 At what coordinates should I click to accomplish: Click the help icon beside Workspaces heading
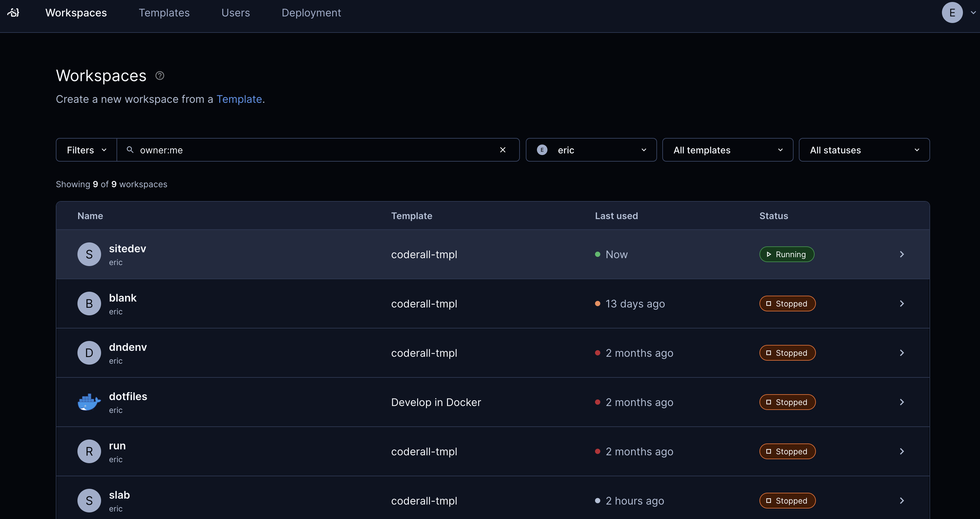coord(160,76)
